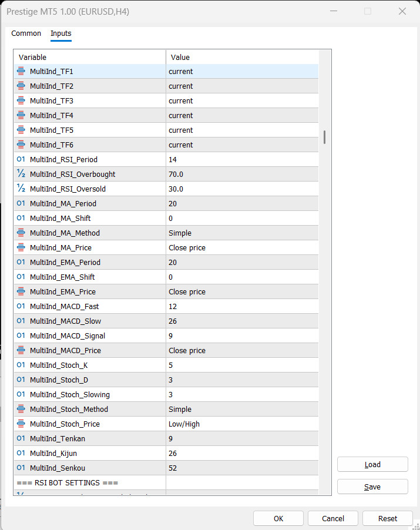Click the enum icon beside MultiInd_TF3
The width and height of the screenshot is (420, 530).
(x=21, y=100)
